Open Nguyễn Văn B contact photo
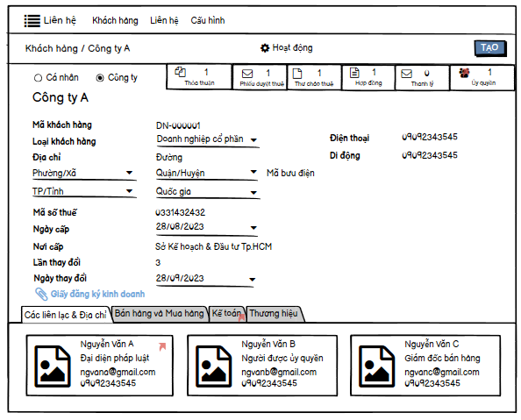 coord(214,367)
